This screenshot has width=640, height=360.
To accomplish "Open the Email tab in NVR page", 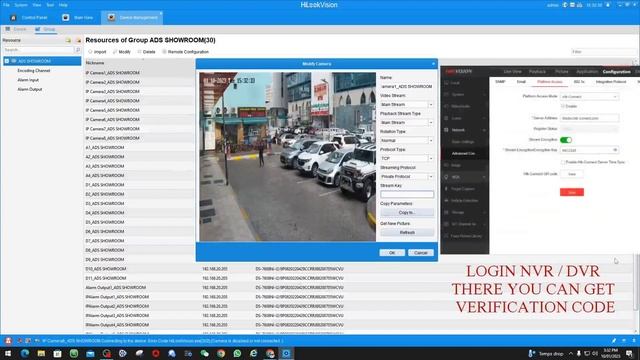I will [521, 82].
